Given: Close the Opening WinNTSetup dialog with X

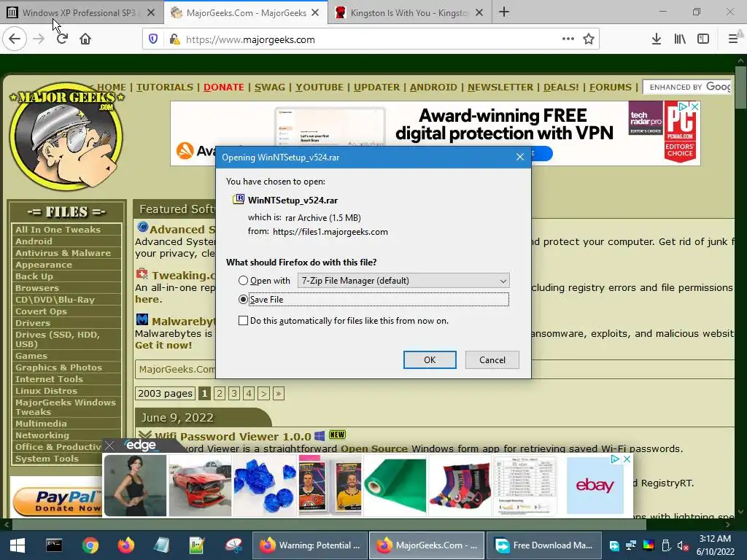Looking at the screenshot, I should click(520, 157).
